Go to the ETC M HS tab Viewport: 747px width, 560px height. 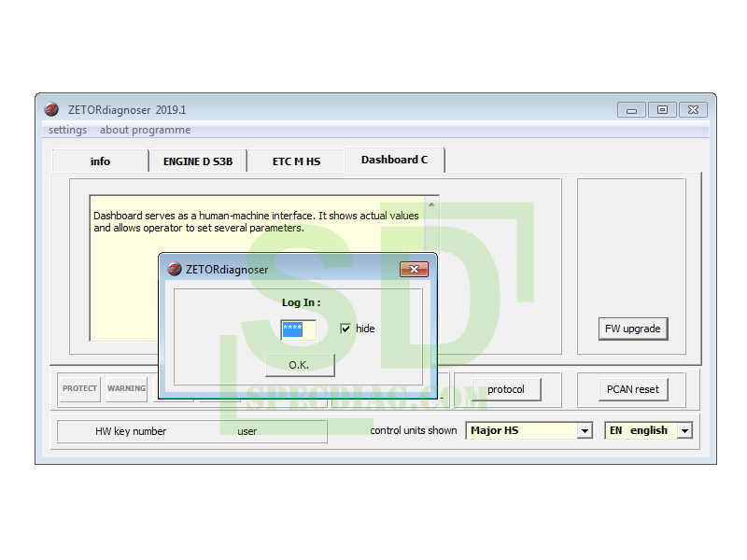click(x=296, y=161)
